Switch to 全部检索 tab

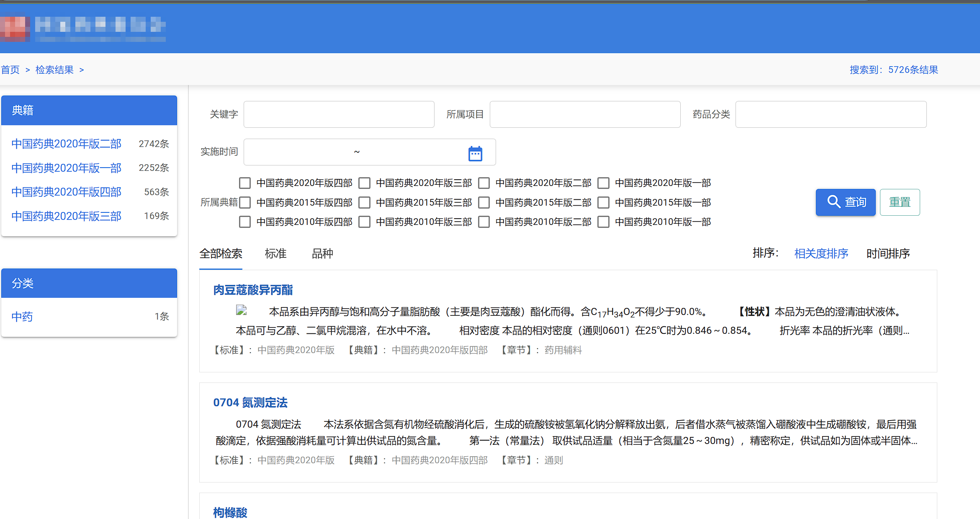click(x=221, y=253)
